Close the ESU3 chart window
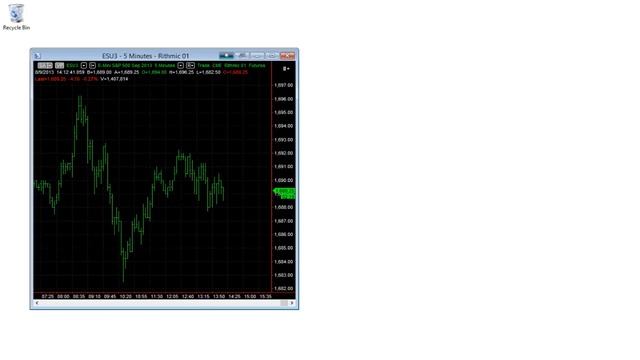 (287, 56)
